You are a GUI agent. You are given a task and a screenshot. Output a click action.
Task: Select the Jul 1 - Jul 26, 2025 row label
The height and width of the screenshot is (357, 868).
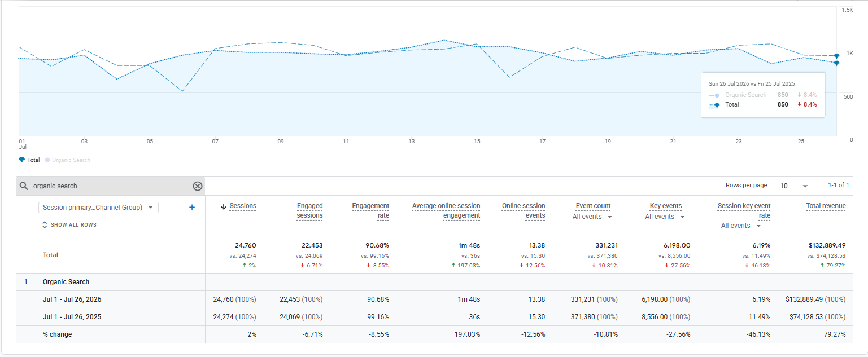pos(72,317)
